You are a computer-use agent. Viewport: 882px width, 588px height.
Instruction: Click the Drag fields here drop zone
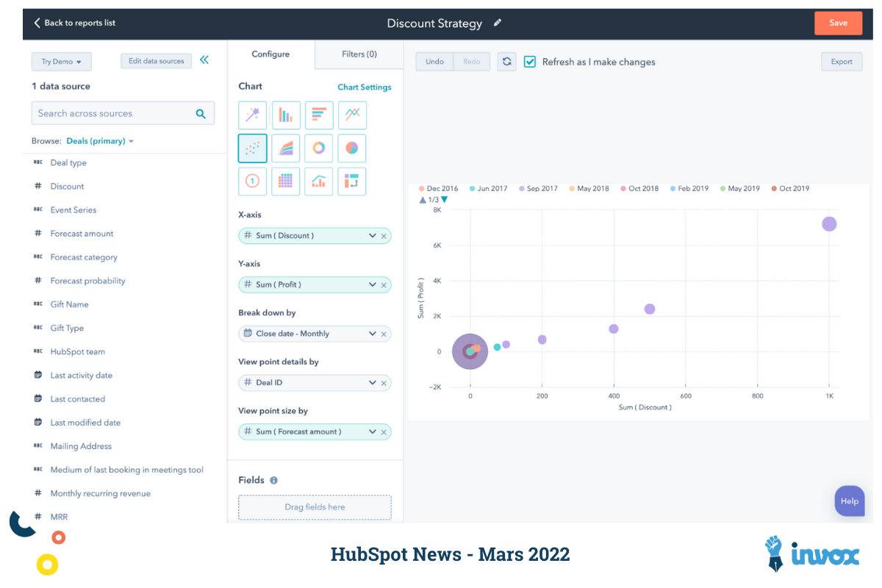[315, 507]
